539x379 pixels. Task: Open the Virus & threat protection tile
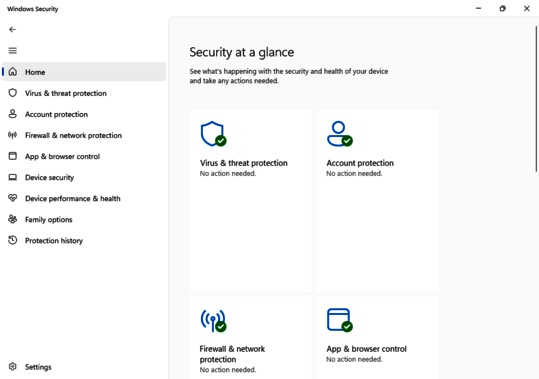251,201
